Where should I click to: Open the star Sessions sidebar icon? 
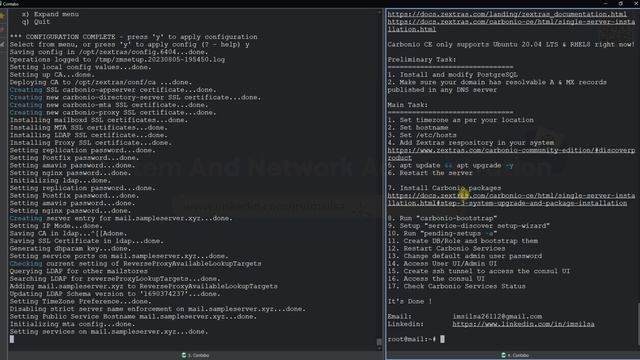pos(2,16)
